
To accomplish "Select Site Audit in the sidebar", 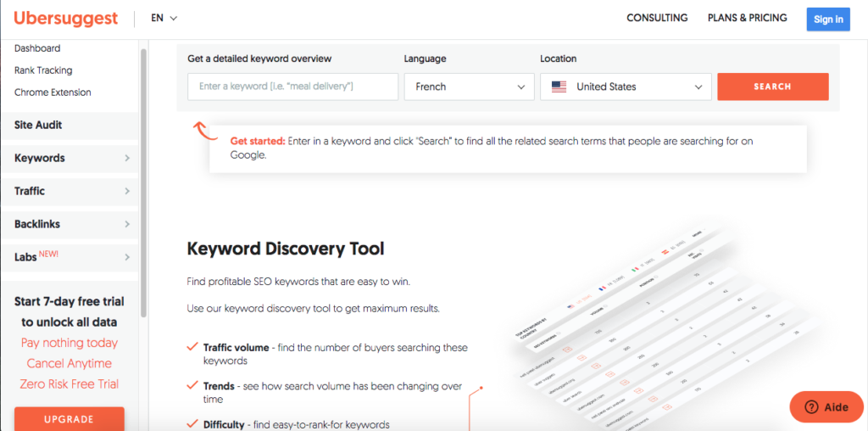I will tap(70, 126).
